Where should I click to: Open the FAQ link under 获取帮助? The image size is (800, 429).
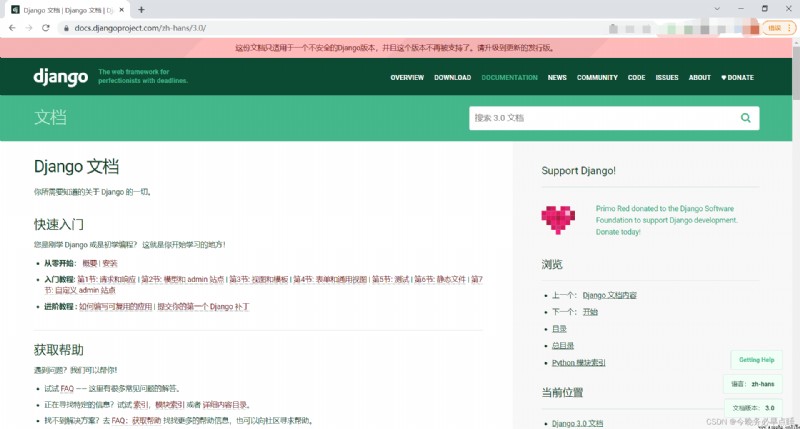[67, 389]
